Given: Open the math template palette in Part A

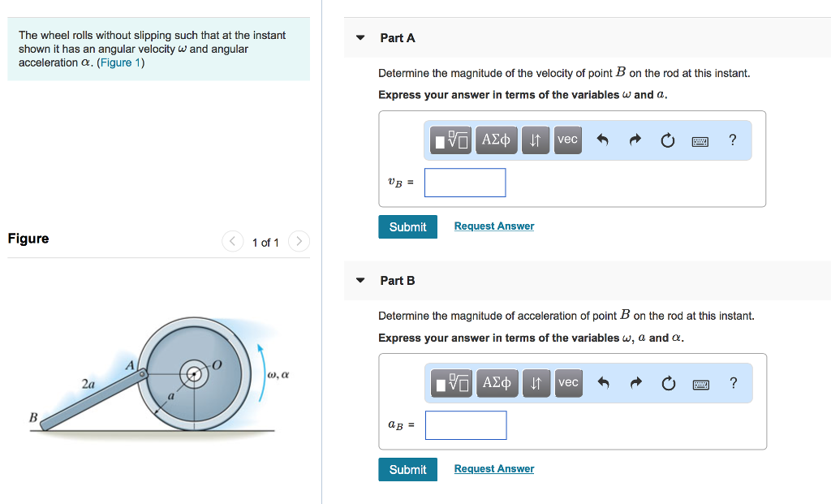Looking at the screenshot, I should [x=450, y=140].
